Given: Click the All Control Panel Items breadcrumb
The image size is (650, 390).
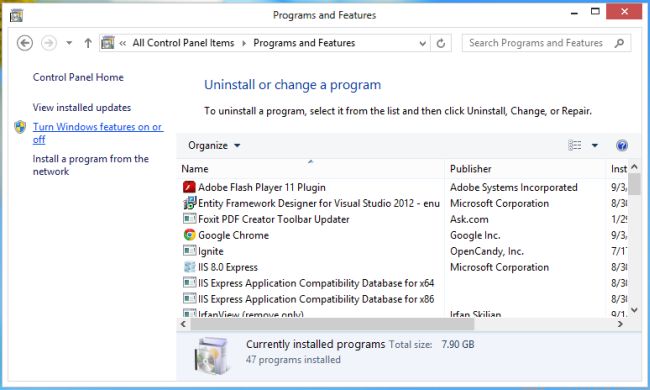Looking at the screenshot, I should 183,43.
